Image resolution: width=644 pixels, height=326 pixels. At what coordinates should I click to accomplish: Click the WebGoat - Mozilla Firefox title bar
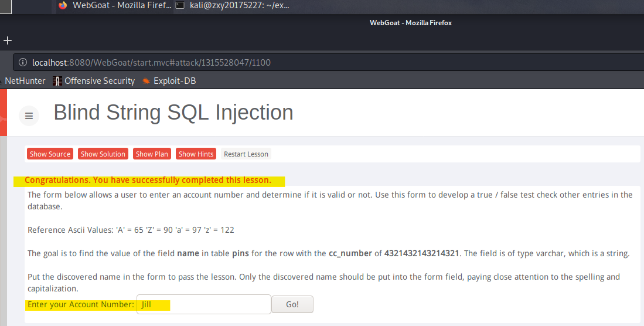point(411,23)
